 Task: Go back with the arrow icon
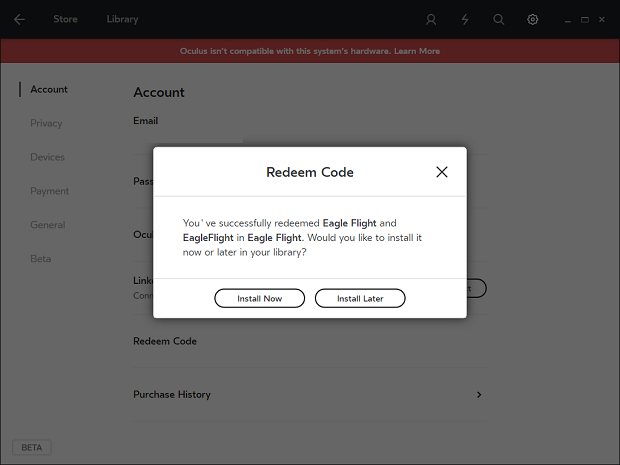(x=19, y=19)
